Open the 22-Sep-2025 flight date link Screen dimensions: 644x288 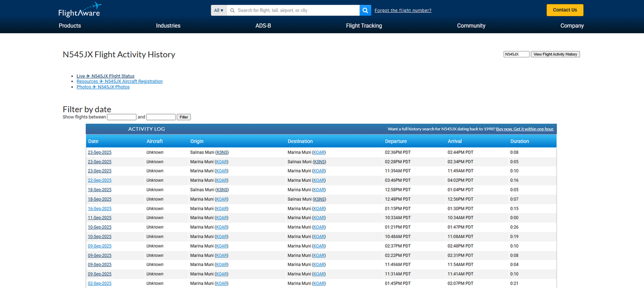[x=99, y=181]
